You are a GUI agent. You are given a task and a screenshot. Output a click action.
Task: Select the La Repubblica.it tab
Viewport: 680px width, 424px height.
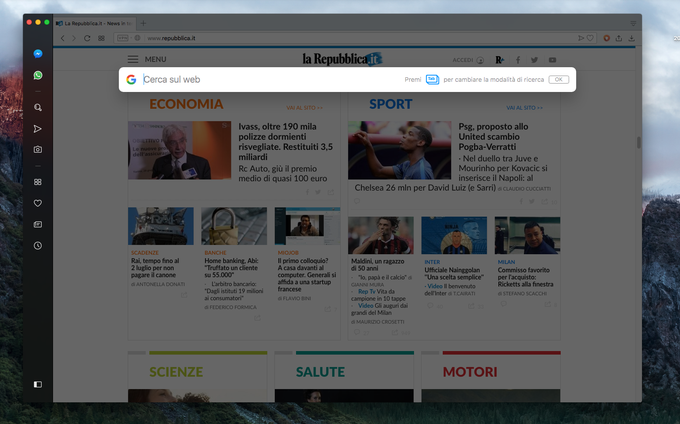[x=95, y=23]
